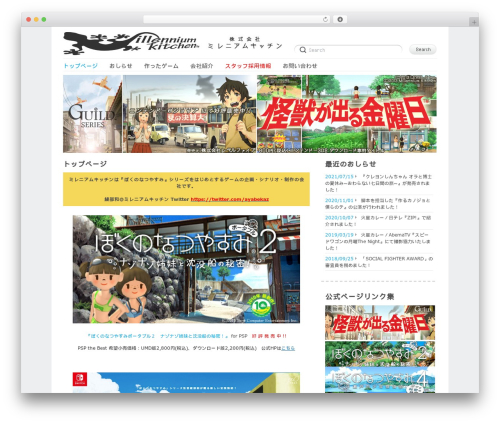Click the red macOS close window dot
Image resolution: width=500 pixels, height=423 pixels.
click(29, 19)
